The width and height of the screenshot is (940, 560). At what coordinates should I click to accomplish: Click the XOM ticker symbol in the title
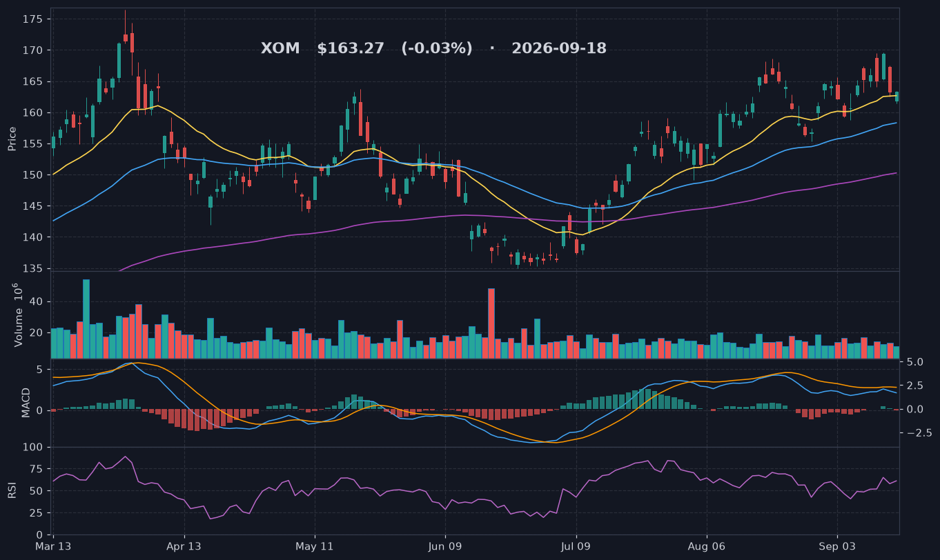280,49
